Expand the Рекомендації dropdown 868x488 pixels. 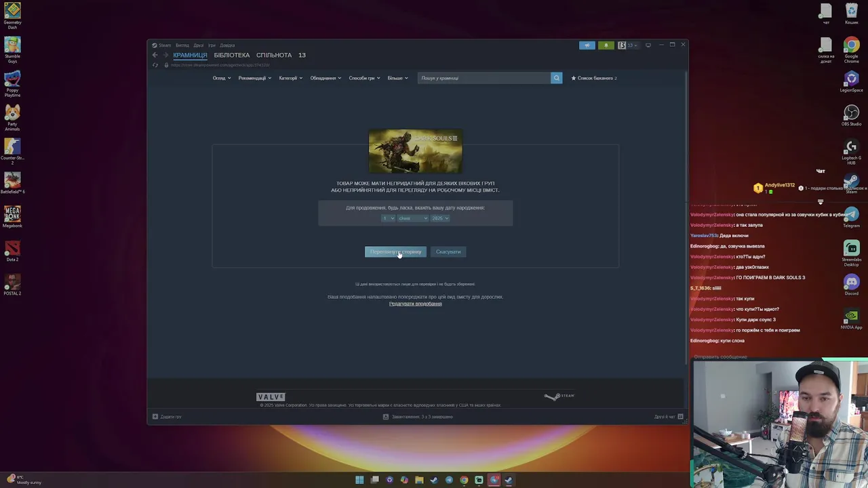pyautogui.click(x=255, y=78)
